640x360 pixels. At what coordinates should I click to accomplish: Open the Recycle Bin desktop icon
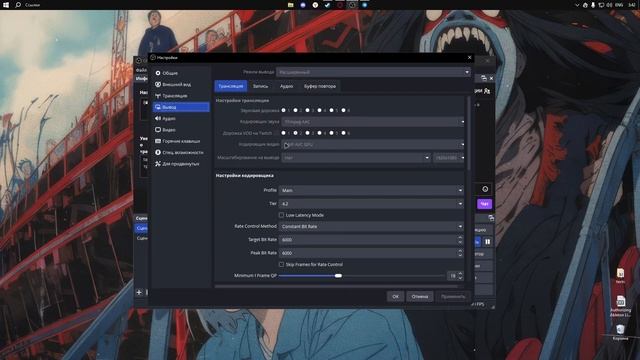pos(620,333)
